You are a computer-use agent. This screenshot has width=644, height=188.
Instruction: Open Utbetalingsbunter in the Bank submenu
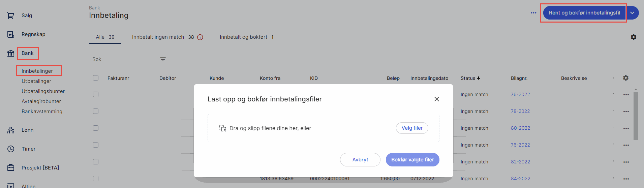click(43, 91)
